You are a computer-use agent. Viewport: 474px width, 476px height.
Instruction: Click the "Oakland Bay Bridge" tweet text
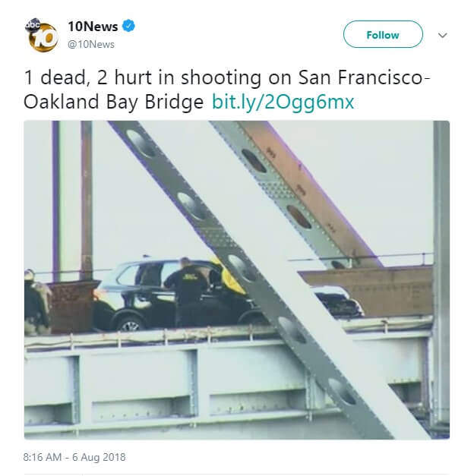114,102
